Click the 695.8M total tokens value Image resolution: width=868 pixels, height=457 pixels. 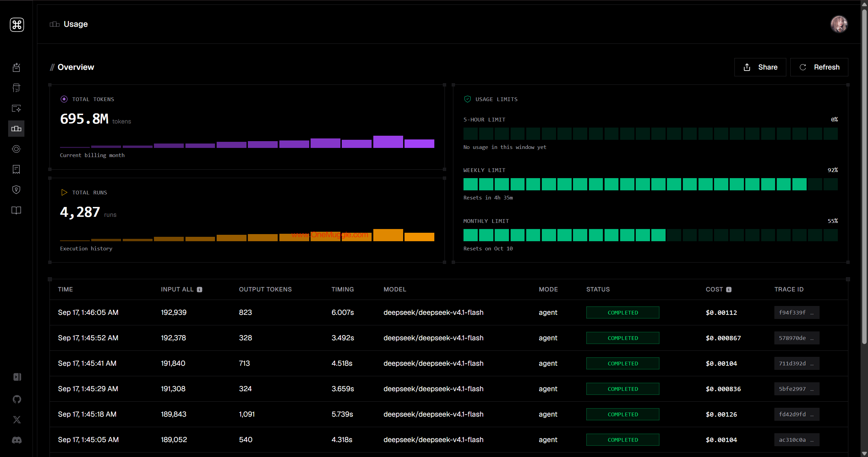point(84,119)
